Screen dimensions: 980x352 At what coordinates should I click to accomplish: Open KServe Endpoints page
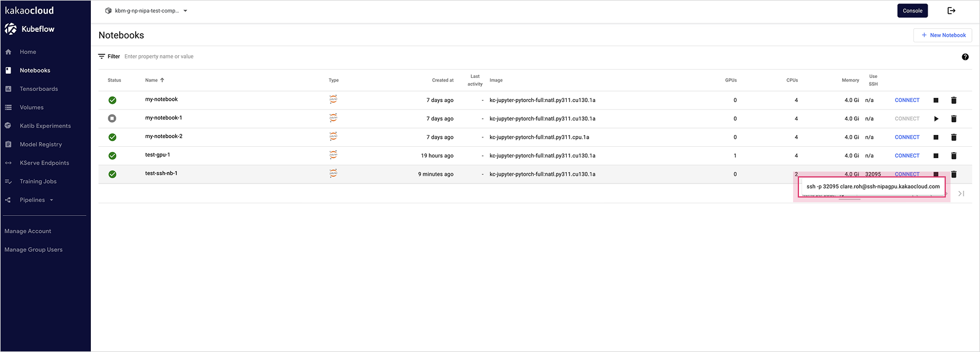(44, 163)
